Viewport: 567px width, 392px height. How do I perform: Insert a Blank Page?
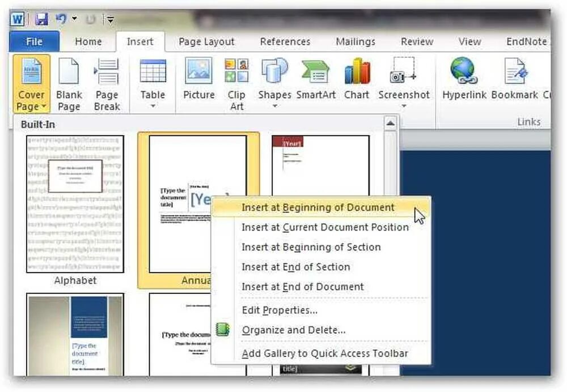coord(69,84)
